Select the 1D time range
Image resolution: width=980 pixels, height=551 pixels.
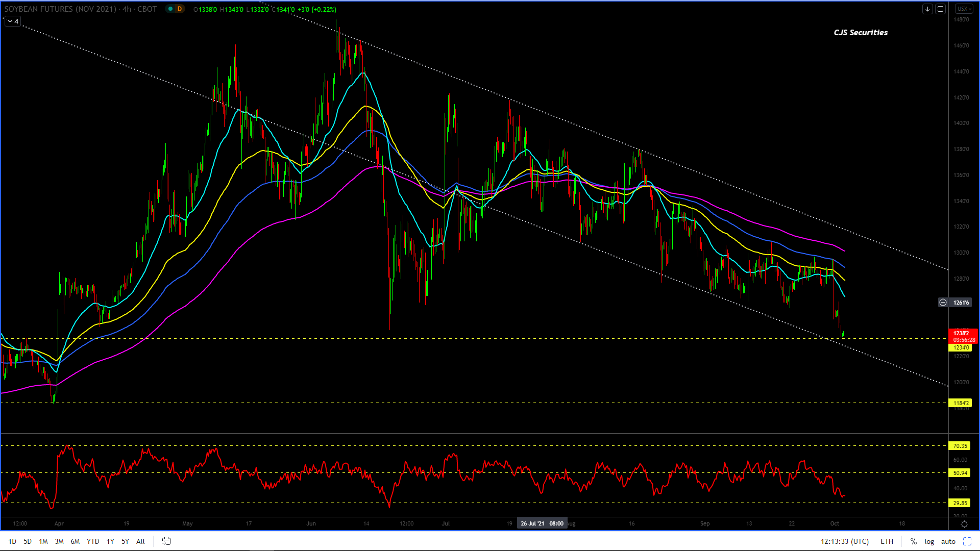click(12, 541)
